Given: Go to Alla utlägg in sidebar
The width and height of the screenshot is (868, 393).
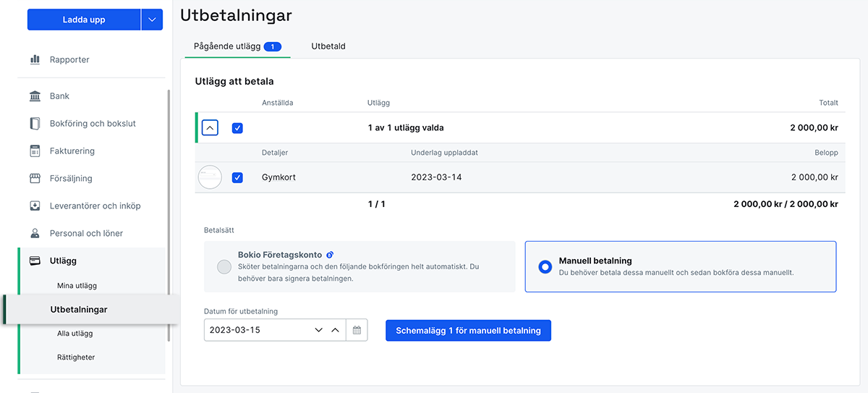Looking at the screenshot, I should coord(75,334).
